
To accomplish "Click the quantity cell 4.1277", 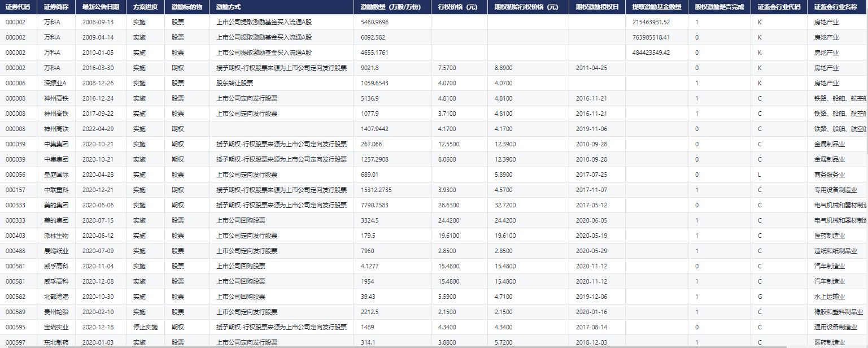I will 370,266.
